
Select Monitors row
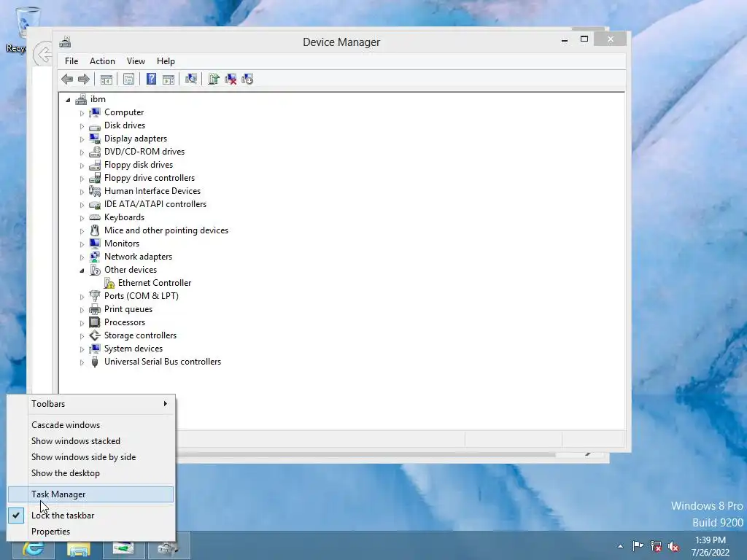(x=122, y=244)
